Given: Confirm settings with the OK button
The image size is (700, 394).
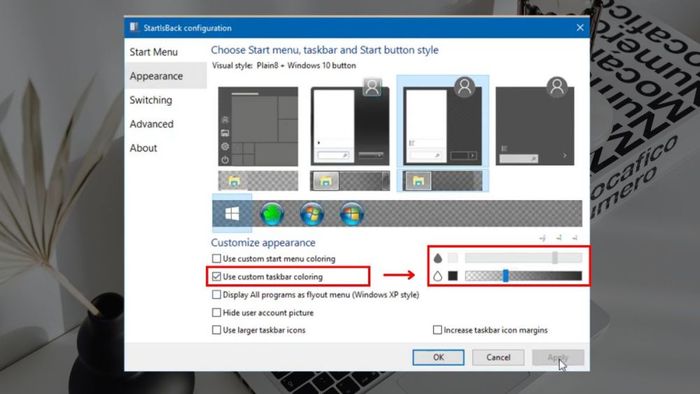Looking at the screenshot, I should point(438,357).
